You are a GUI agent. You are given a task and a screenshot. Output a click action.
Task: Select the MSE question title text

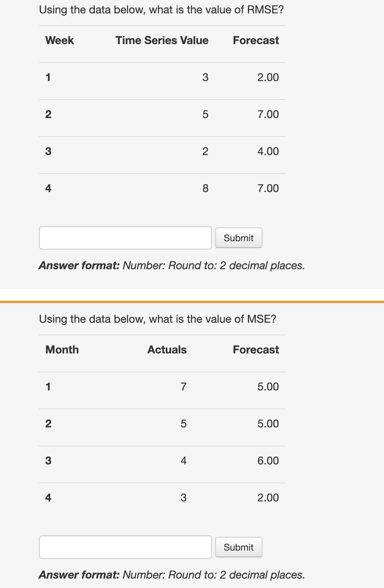[158, 319]
